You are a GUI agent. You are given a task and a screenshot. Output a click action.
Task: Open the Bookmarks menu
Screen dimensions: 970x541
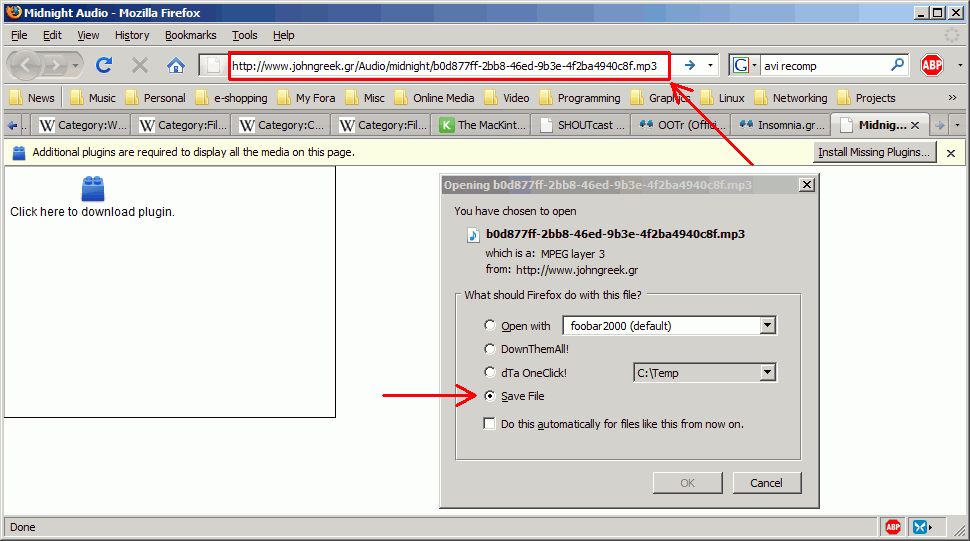[191, 35]
